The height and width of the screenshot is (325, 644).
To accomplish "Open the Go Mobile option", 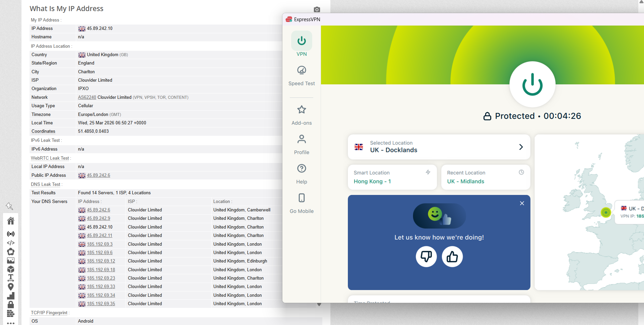I will click(x=301, y=203).
